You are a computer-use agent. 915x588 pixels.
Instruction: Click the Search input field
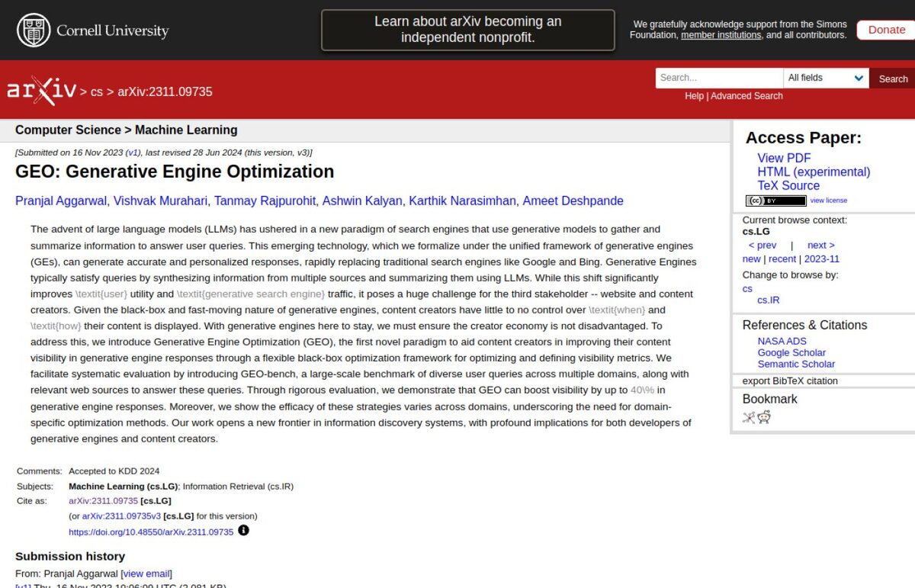point(719,78)
